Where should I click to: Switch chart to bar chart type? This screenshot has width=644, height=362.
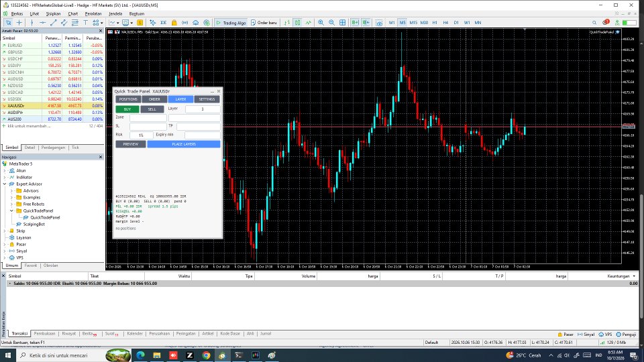[287, 23]
